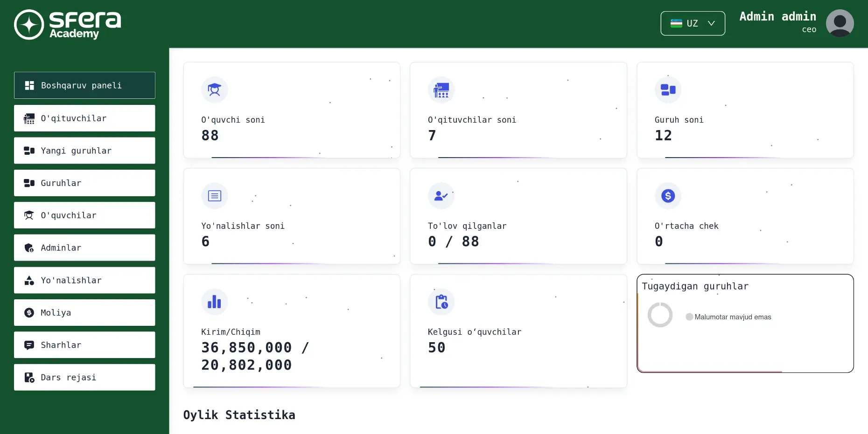Click the Malumotar mavjud emas legend item
Screen dimensions: 868x434
[x=728, y=317]
